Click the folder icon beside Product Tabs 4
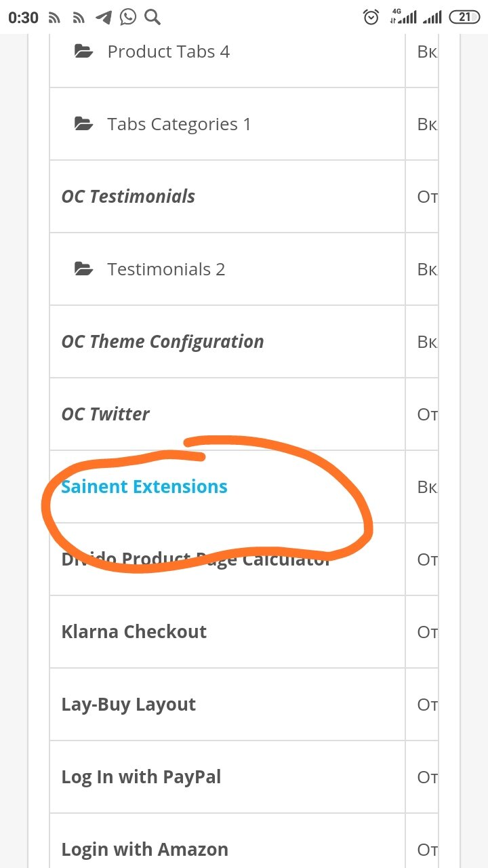This screenshot has height=868, width=488. tap(83, 52)
